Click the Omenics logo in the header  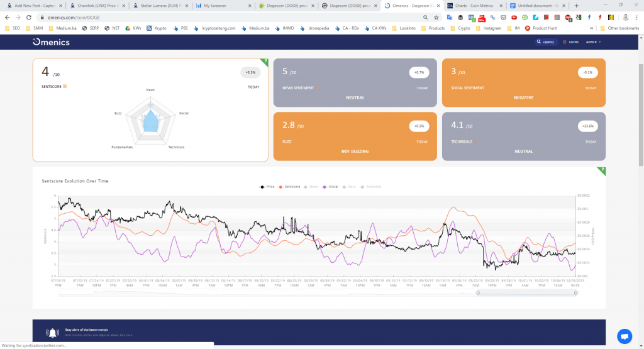tap(52, 42)
